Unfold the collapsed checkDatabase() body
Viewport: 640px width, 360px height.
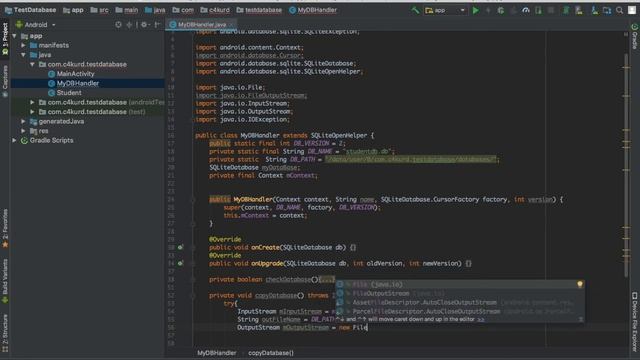(327, 280)
